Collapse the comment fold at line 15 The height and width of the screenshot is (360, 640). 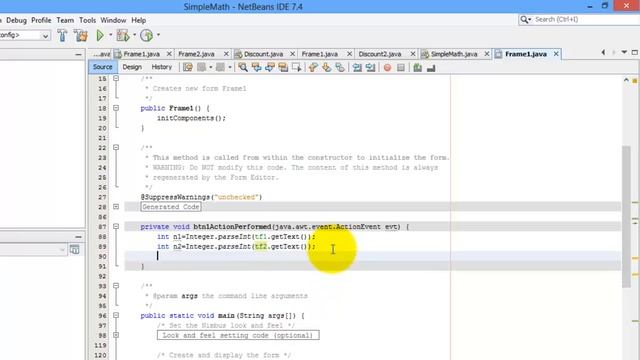coord(116,78)
